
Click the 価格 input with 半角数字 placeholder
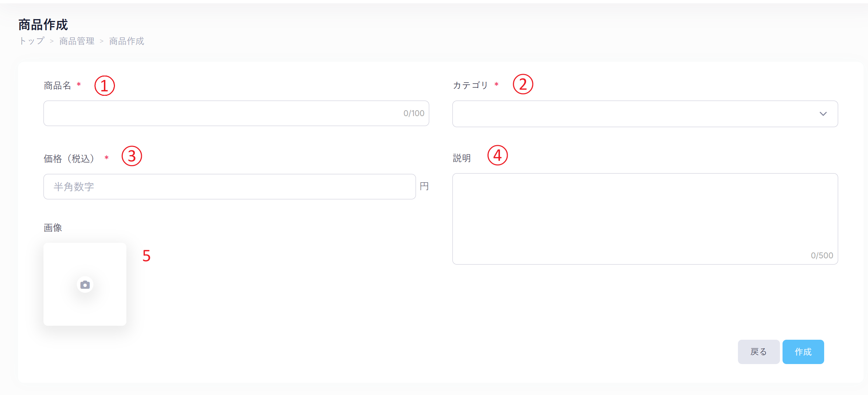[229, 187]
